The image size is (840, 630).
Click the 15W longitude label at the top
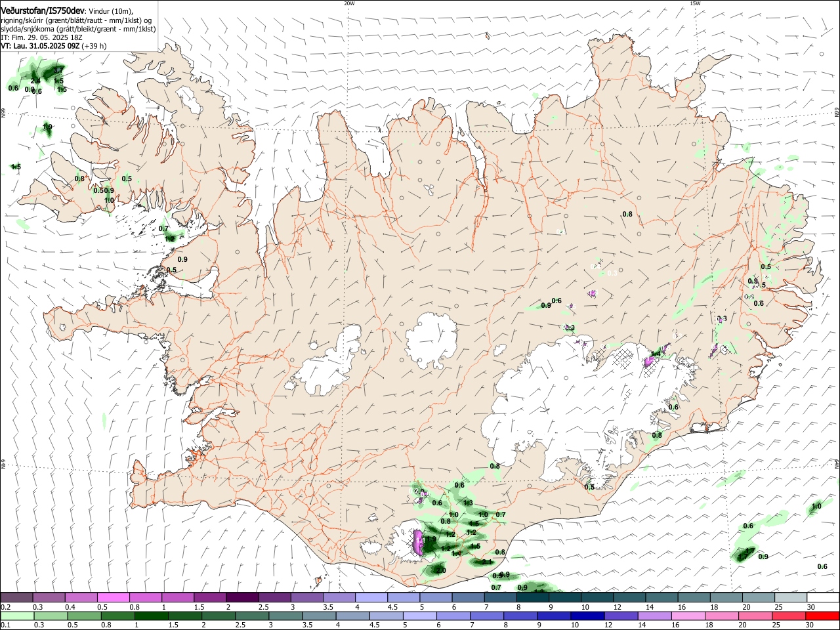[x=695, y=3]
